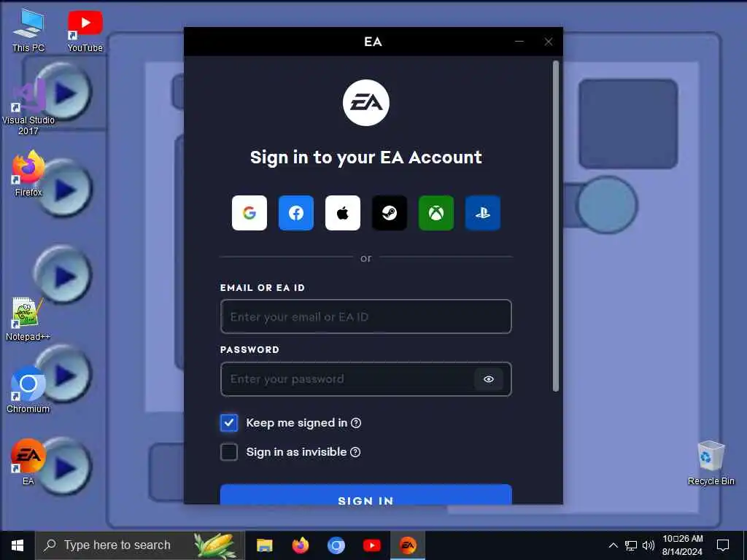Focus the Email or EA ID field

point(366,316)
